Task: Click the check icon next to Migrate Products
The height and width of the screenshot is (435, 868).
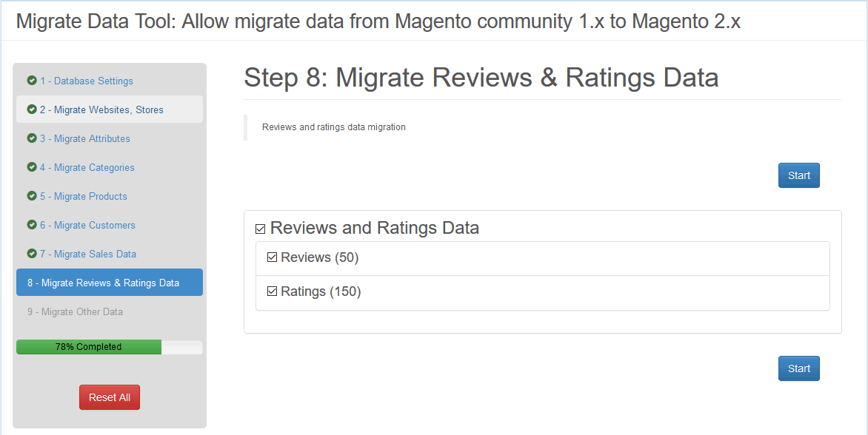Action: pos(32,196)
